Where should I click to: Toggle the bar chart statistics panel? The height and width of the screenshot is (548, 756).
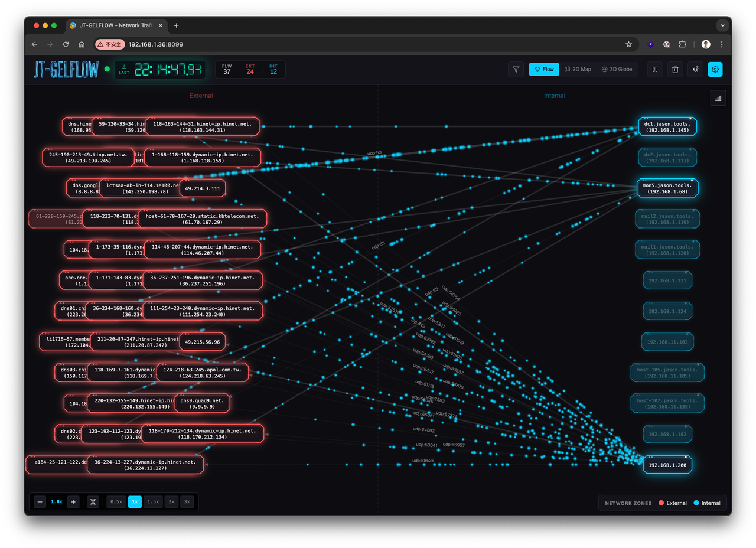718,99
